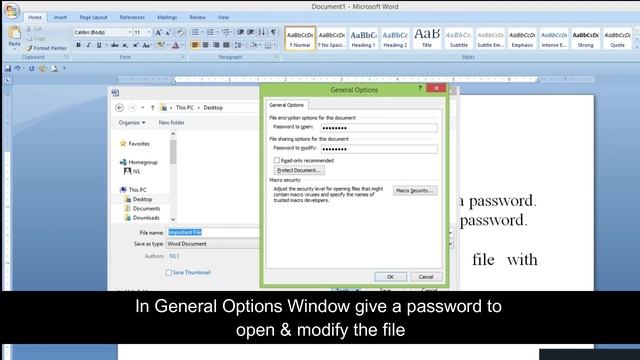Click Undo icon in Quick Access Toolbar
The width and height of the screenshot is (640, 360).
pyautogui.click(x=18, y=69)
